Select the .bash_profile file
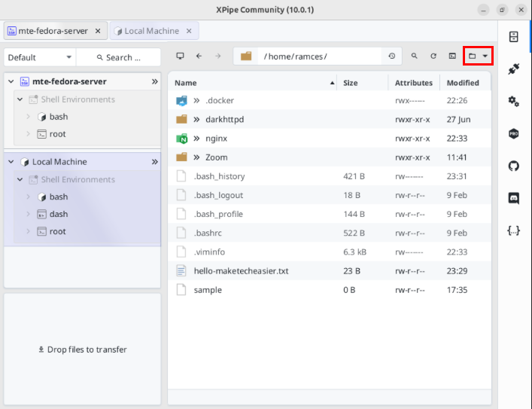The image size is (532, 409). coord(329,214)
